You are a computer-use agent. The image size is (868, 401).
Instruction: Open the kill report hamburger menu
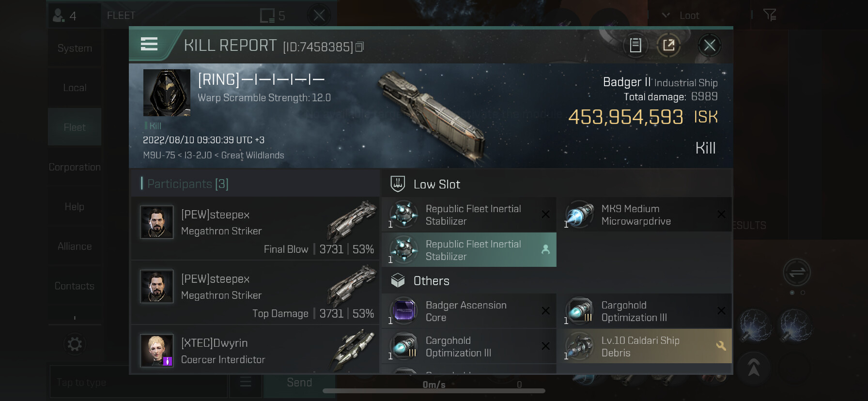149,45
